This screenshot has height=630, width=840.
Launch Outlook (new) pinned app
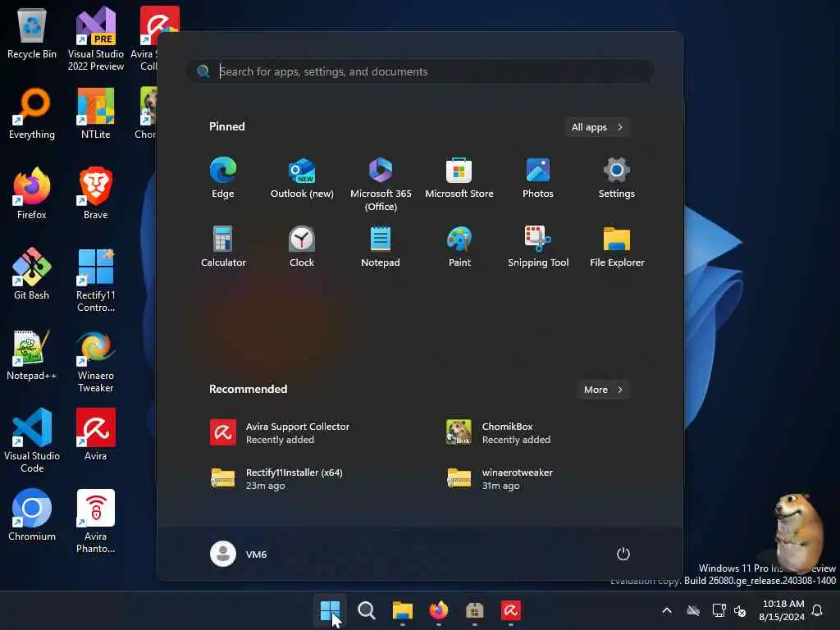[302, 178]
